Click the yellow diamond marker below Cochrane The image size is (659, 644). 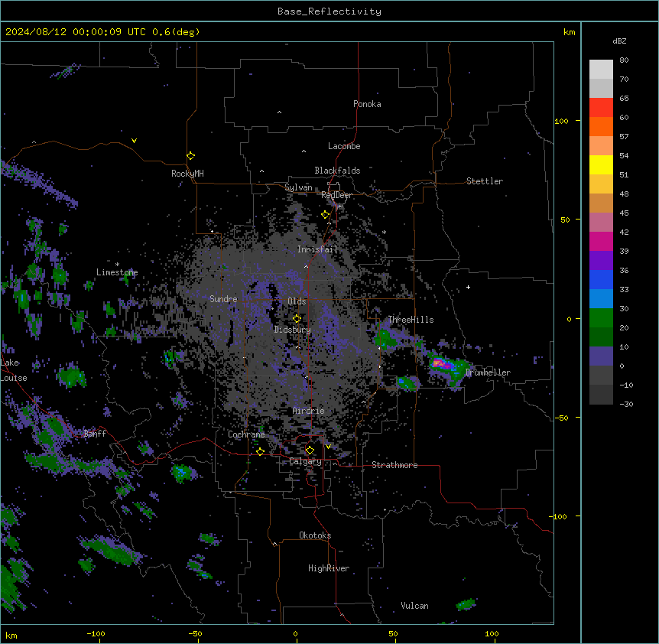260,451
